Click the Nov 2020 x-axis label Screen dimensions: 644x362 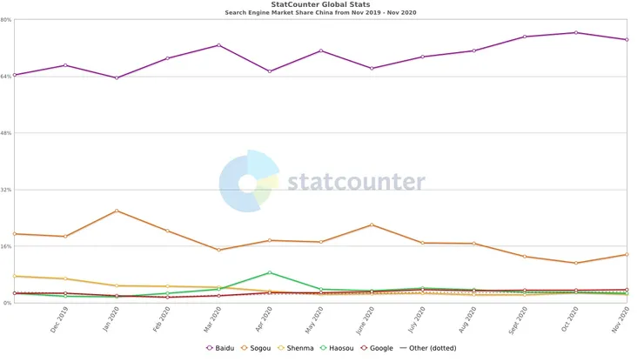pos(623,323)
